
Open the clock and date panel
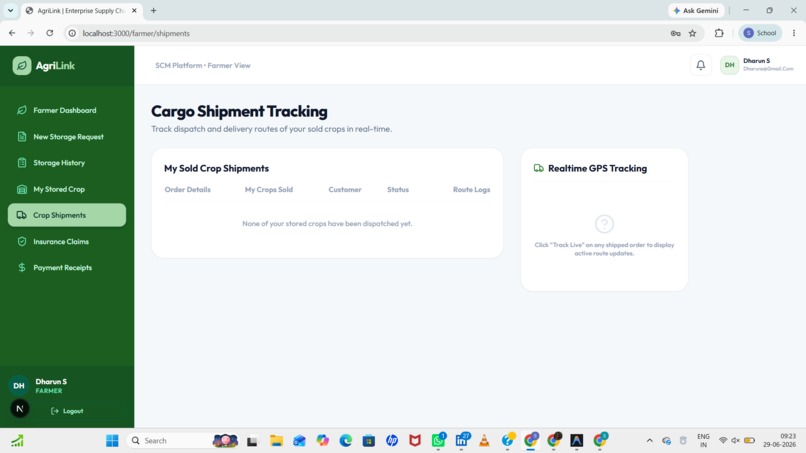(780, 441)
